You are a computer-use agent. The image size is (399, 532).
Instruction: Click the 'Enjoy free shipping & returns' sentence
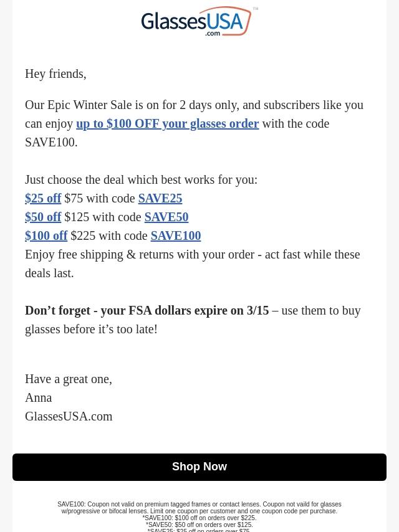click(193, 264)
